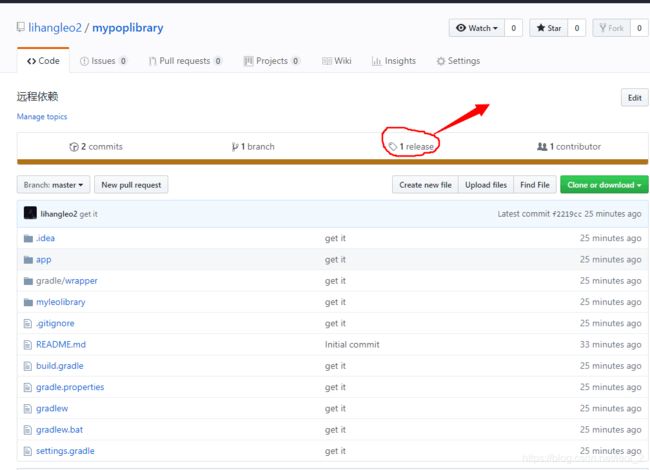650x470 pixels.
Task: Open the mypoplibrary repository link
Action: pyautogui.click(x=128, y=28)
